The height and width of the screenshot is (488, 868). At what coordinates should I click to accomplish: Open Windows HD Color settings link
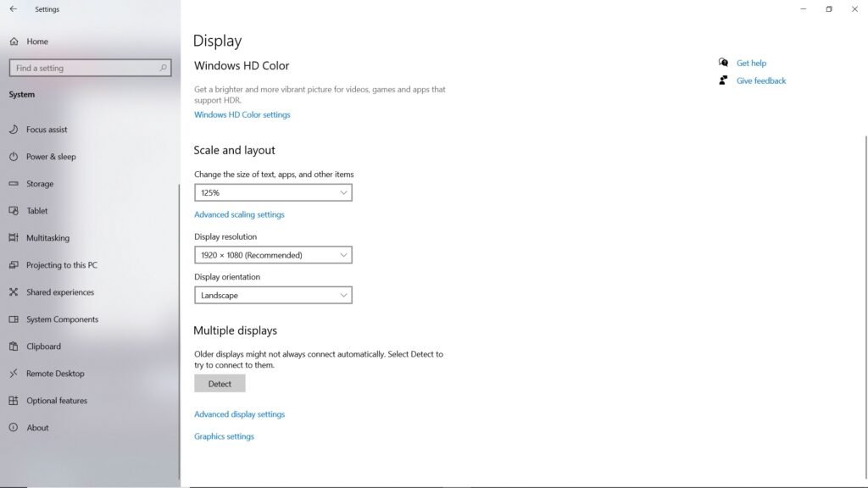pos(242,115)
